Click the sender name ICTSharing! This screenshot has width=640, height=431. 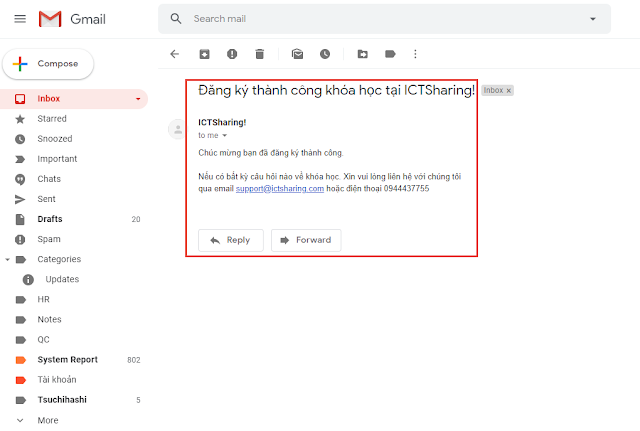tap(222, 122)
